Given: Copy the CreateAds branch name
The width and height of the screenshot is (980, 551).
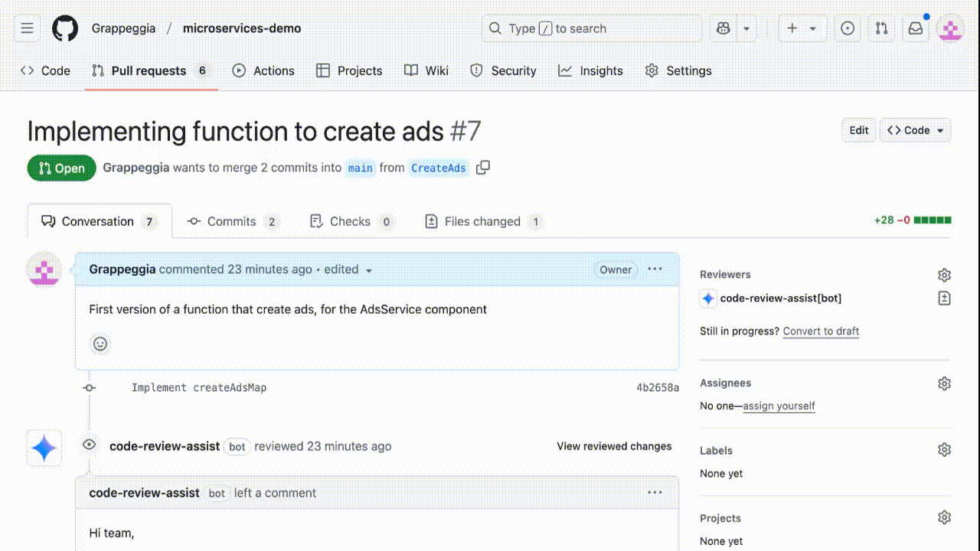Looking at the screenshot, I should [483, 168].
